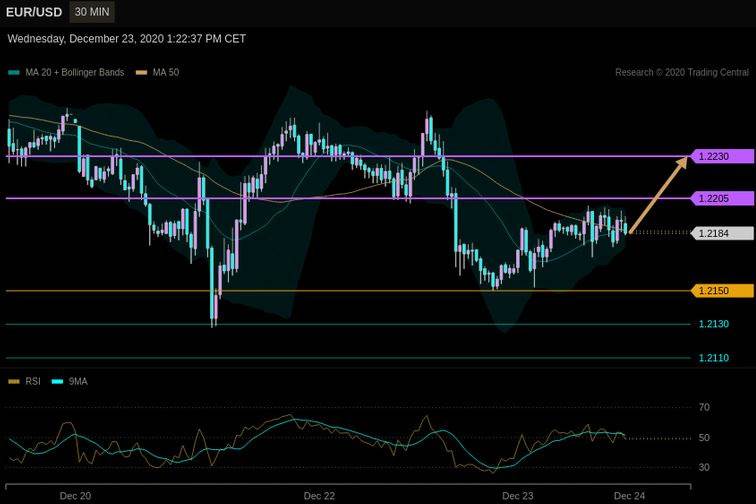Click the 'RSI' indicator label
The width and height of the screenshot is (756, 504).
coord(33,381)
